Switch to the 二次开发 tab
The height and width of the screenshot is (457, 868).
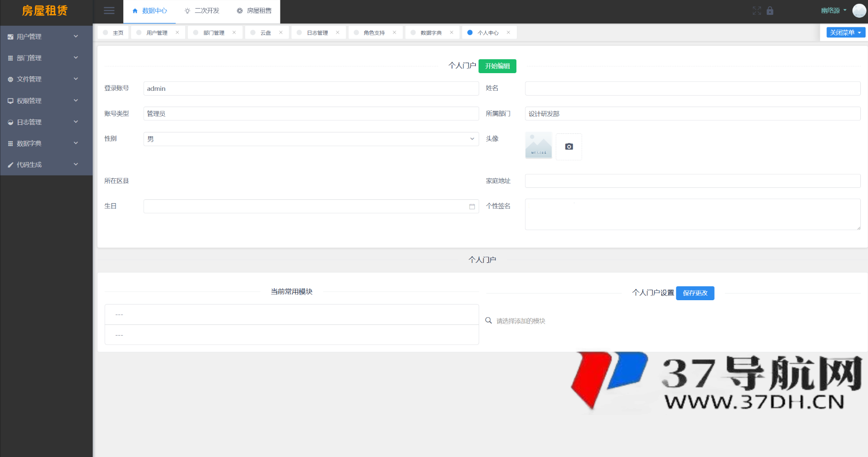pos(202,11)
